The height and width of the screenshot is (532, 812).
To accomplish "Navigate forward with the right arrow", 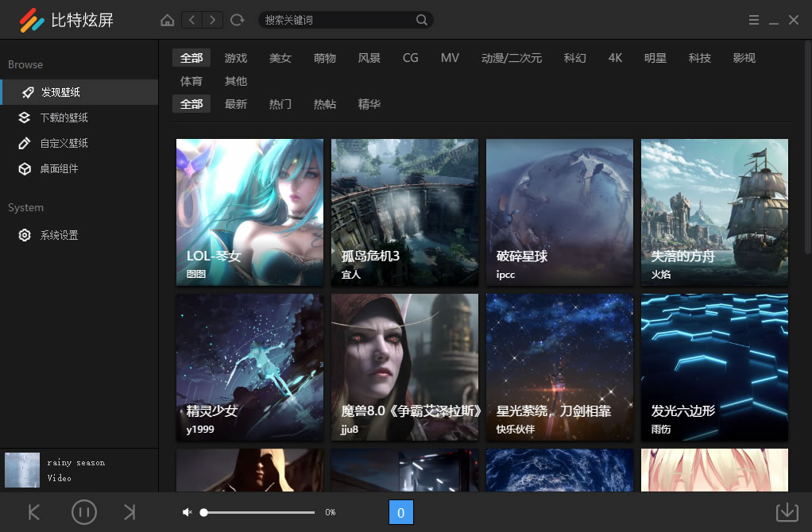I will click(212, 20).
